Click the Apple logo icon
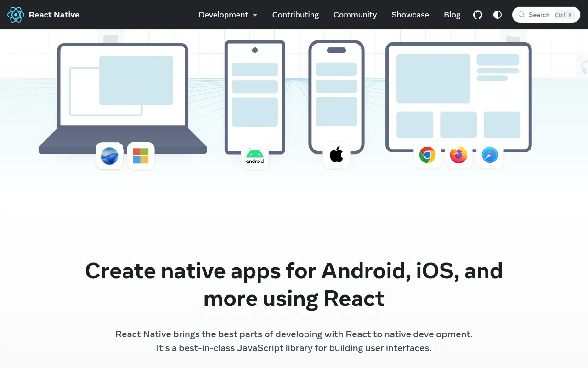The width and height of the screenshot is (588, 368). coord(336,155)
